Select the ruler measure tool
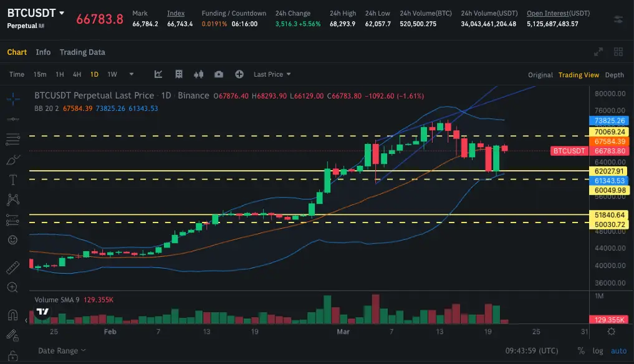The width and height of the screenshot is (634, 364). tap(12, 268)
